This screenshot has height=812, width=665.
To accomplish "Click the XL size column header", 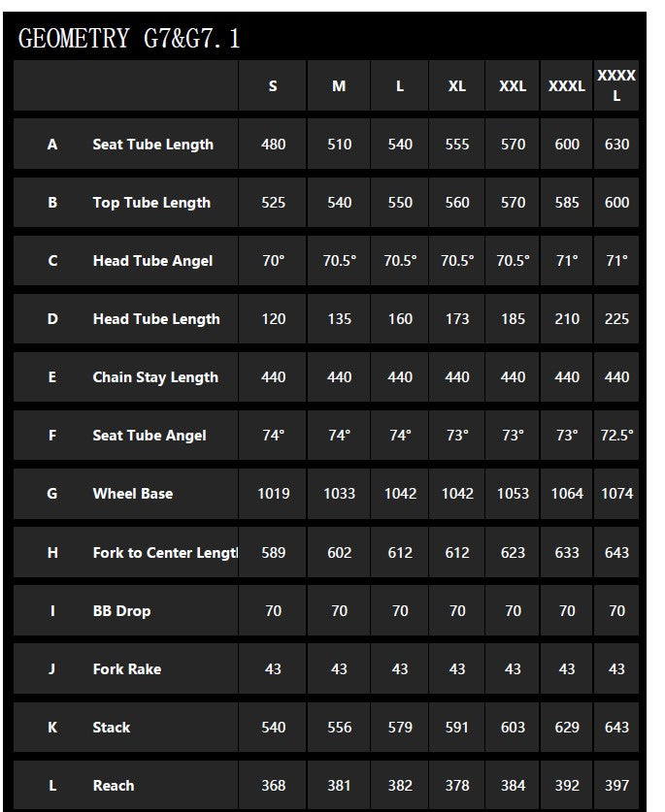I will click(x=457, y=86).
